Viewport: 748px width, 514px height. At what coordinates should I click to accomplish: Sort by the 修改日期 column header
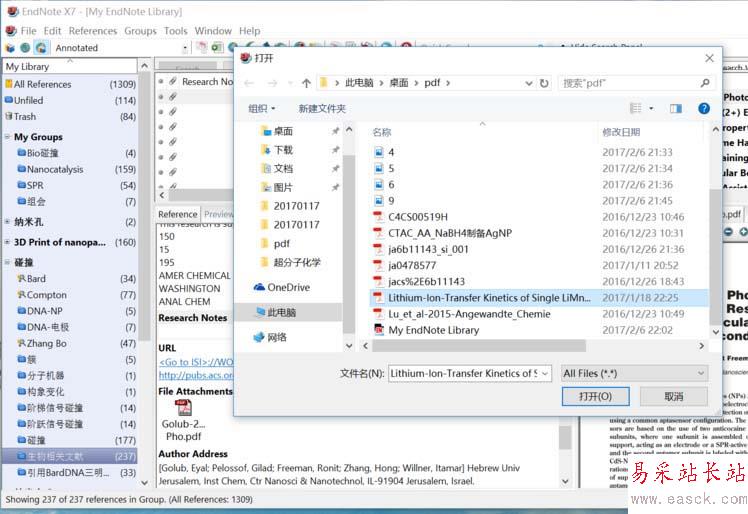click(621, 132)
